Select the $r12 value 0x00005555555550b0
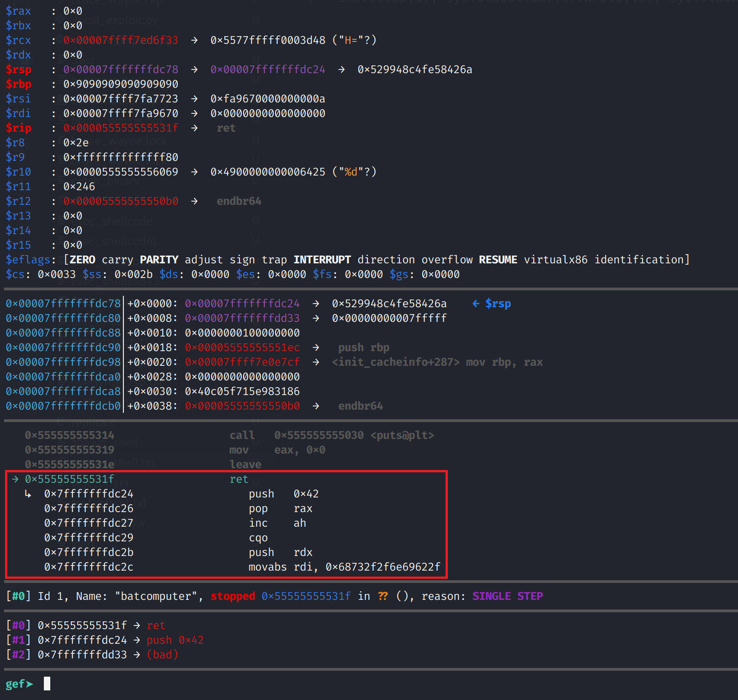 pos(121,201)
